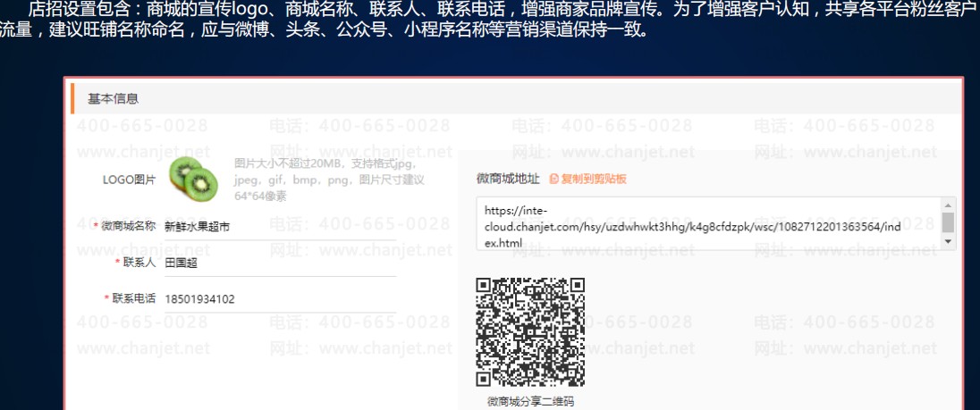
Task: Click the 微商城分享二维码 caption
Action: tap(530, 401)
